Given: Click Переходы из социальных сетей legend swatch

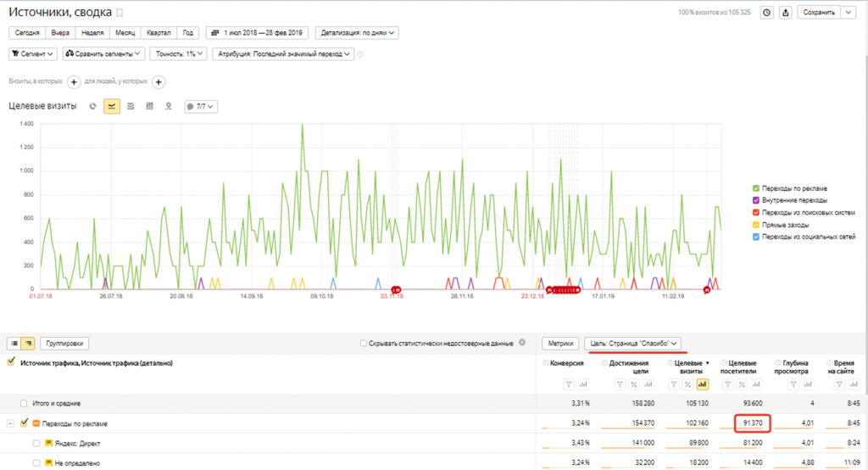Looking at the screenshot, I should coord(756,237).
